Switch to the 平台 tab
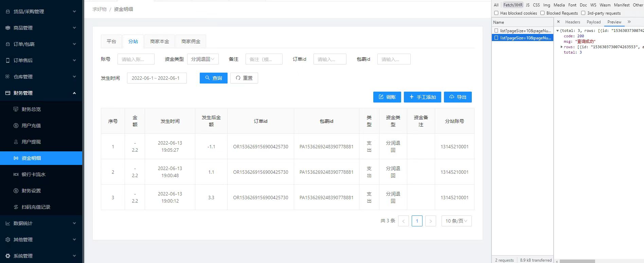This screenshot has width=644, height=263. [111, 41]
